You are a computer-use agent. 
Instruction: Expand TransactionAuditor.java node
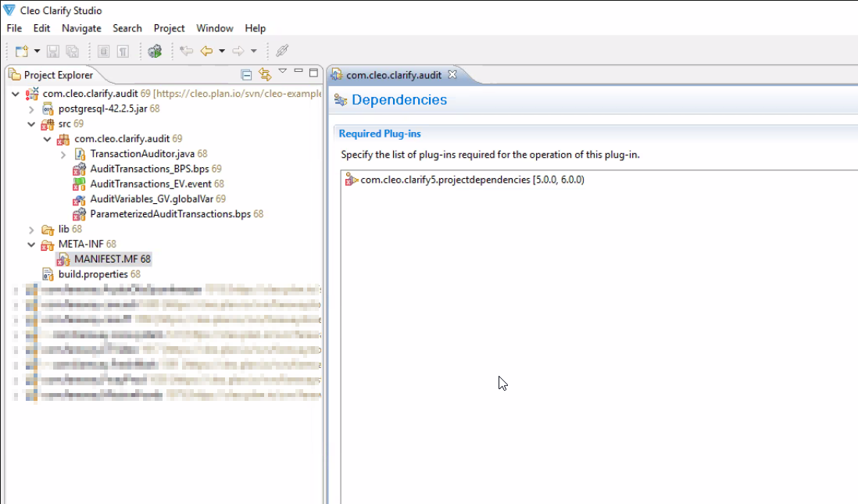coord(63,154)
